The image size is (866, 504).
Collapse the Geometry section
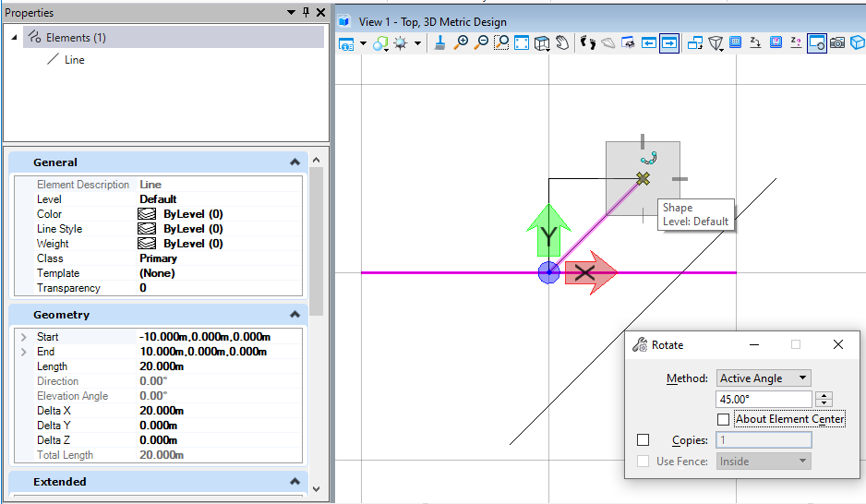click(295, 315)
